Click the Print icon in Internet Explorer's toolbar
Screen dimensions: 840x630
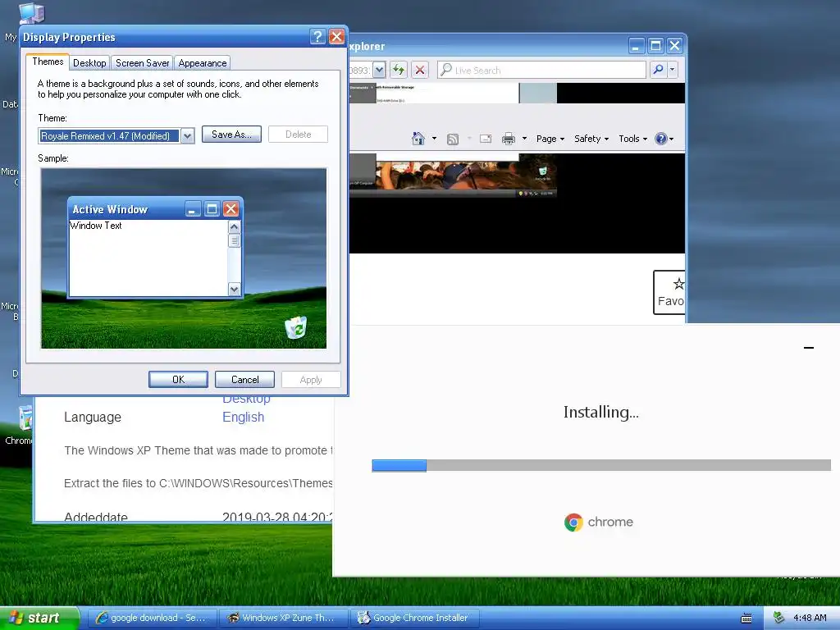509,139
